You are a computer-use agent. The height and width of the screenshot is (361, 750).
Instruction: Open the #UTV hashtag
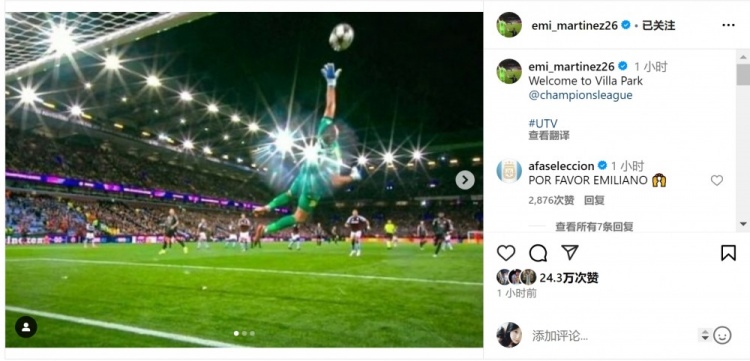click(x=543, y=123)
